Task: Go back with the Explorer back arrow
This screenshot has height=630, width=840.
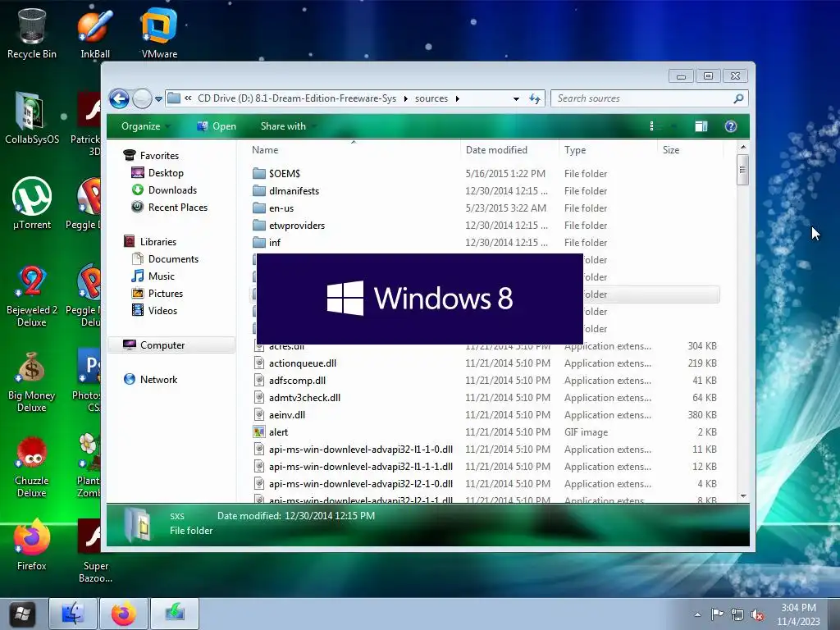Action: coord(119,98)
